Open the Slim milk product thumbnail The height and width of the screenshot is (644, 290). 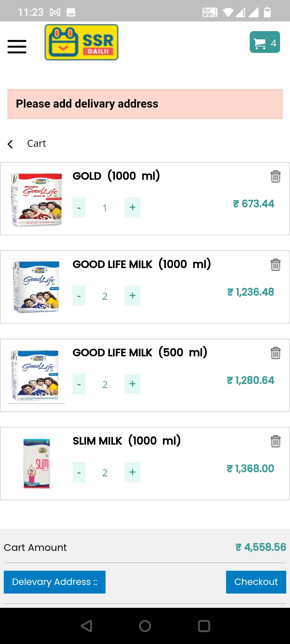tap(37, 463)
